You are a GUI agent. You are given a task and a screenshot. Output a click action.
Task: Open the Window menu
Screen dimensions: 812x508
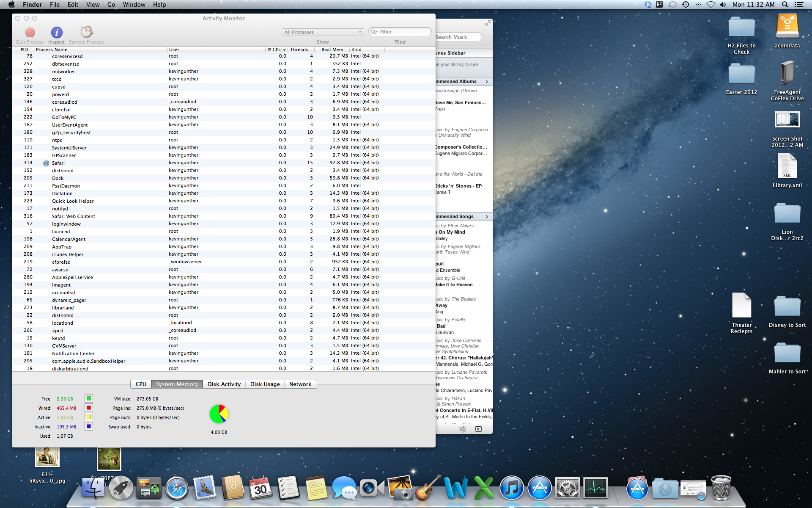(x=134, y=5)
